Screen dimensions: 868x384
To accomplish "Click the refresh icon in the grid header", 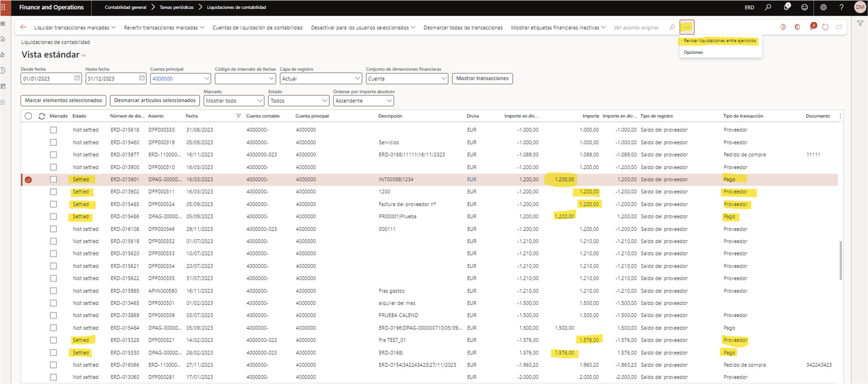I will click(x=42, y=116).
